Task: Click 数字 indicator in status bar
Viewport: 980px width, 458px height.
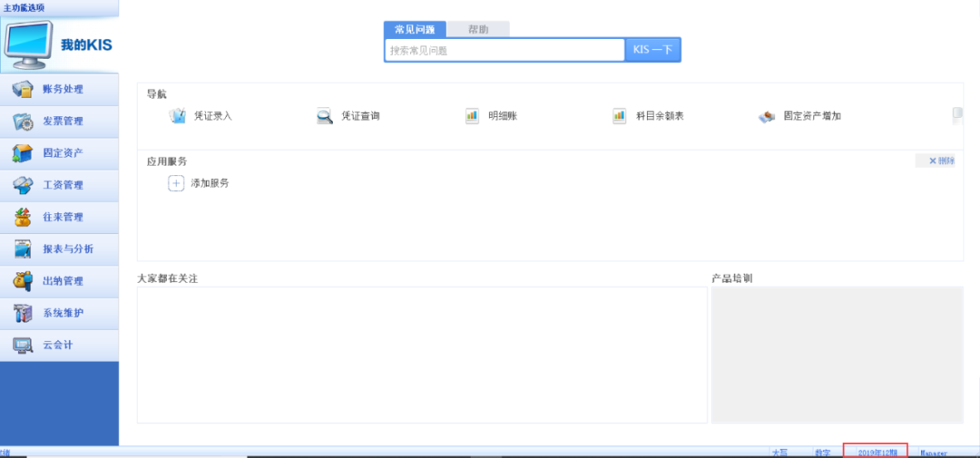Action: [x=822, y=453]
